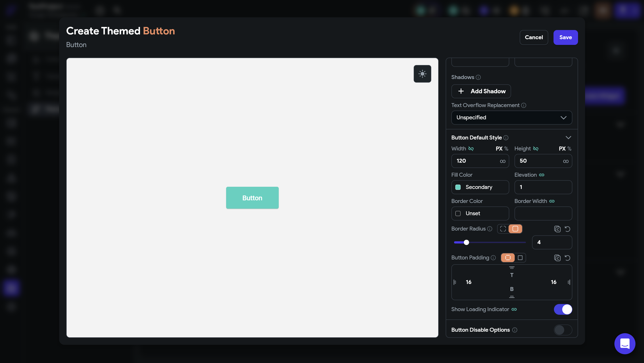Switch Height unit to percent
644x363 pixels.
point(569,149)
